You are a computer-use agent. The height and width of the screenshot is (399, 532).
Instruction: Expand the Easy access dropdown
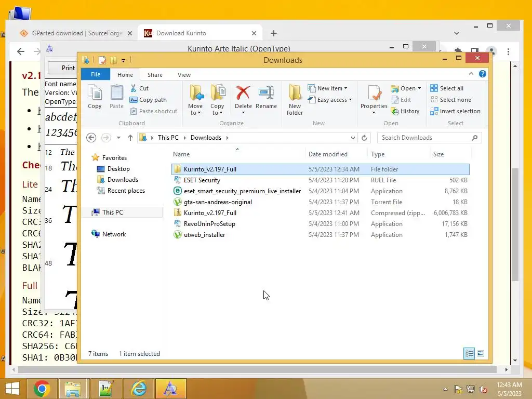point(330,100)
